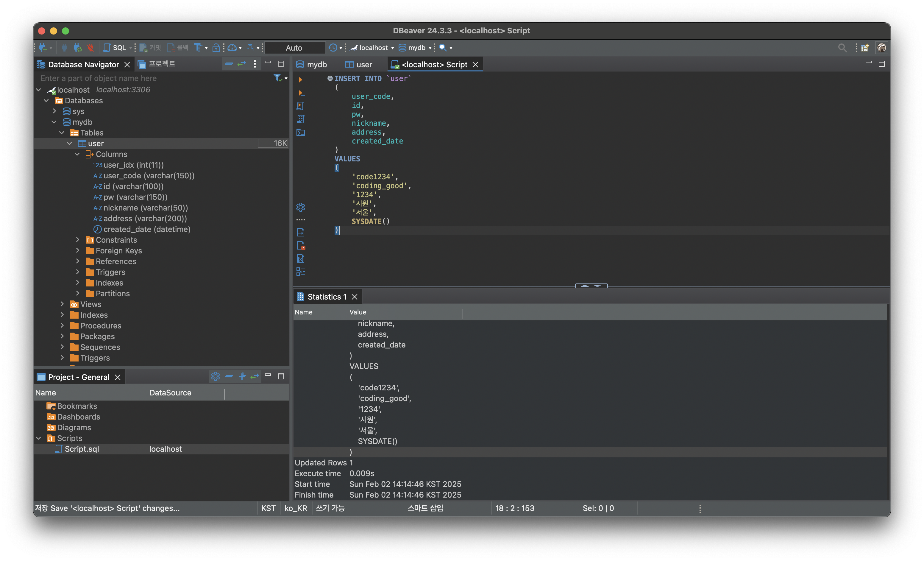Toggle Link with Editor arrows in Database Navigator
Screen dimensions: 924x561
click(x=241, y=64)
